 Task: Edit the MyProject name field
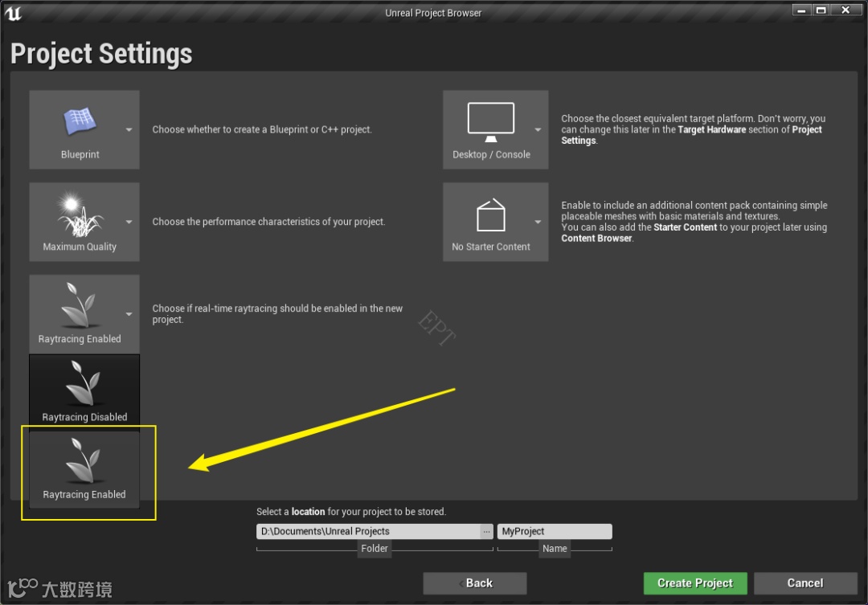(x=555, y=531)
